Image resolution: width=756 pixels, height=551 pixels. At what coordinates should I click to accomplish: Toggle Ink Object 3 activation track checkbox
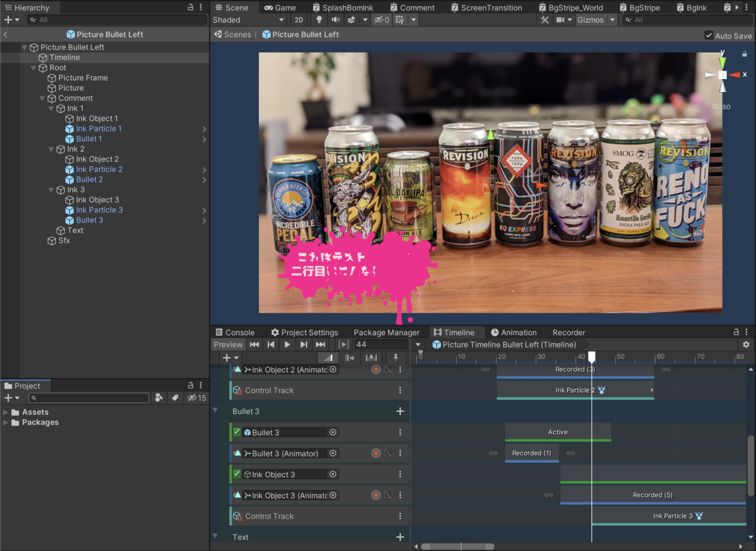(237, 474)
